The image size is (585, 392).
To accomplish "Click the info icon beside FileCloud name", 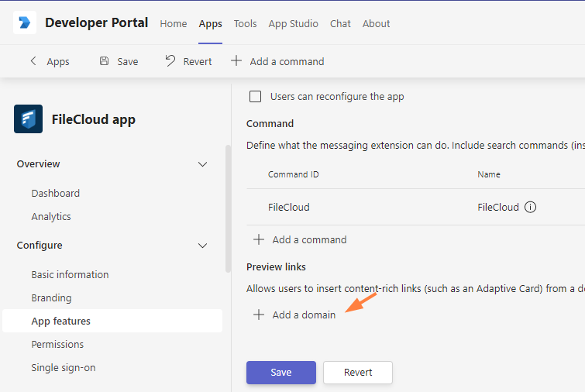I will pos(531,207).
